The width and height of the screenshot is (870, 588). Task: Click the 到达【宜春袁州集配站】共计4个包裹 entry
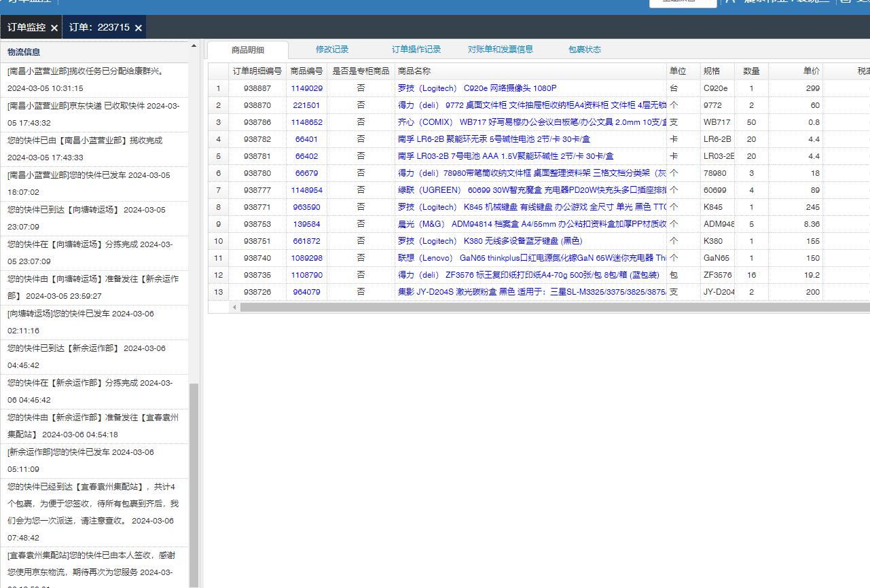click(94, 513)
